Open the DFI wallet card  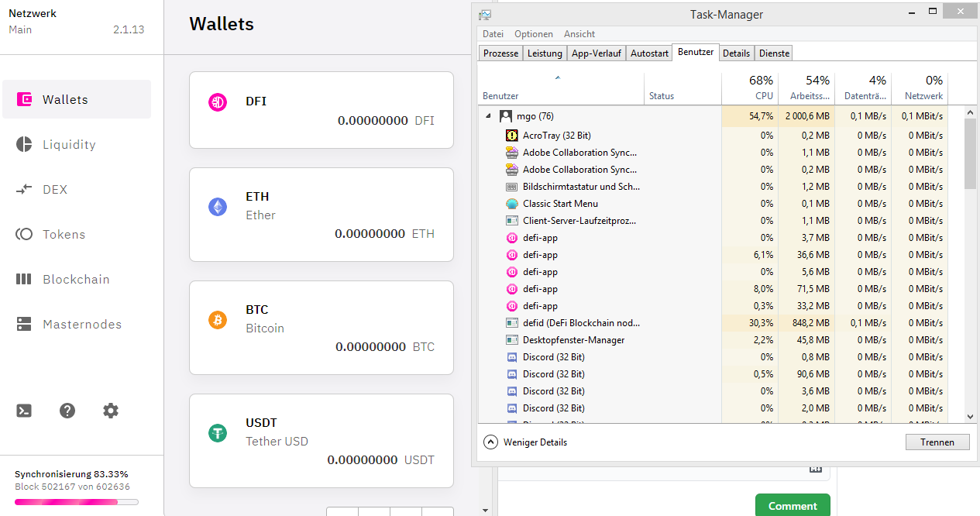click(x=322, y=110)
